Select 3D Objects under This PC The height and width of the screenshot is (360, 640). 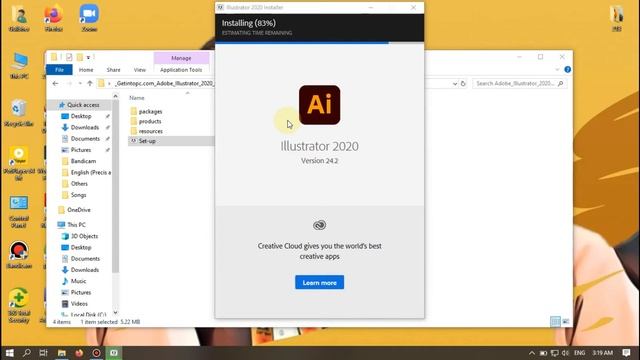(84, 236)
